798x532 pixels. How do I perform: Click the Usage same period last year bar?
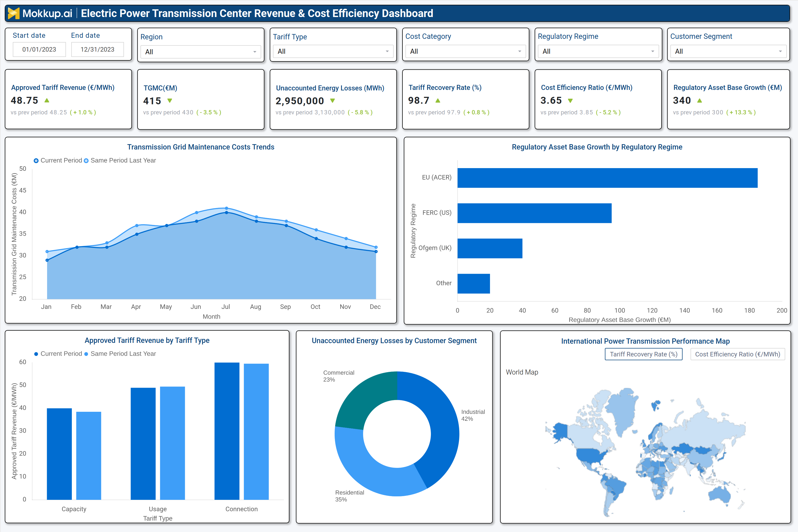click(172, 443)
